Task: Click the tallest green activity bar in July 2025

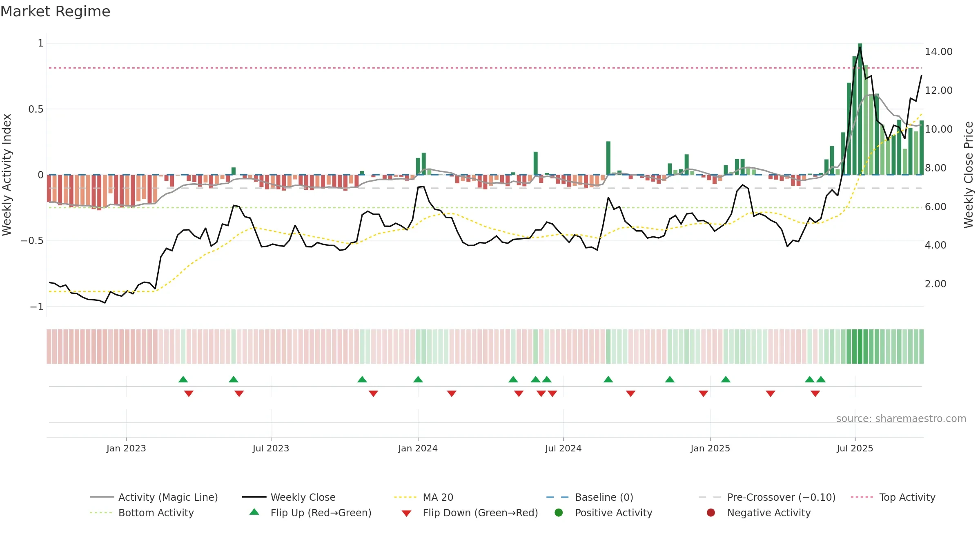Action: (x=860, y=109)
